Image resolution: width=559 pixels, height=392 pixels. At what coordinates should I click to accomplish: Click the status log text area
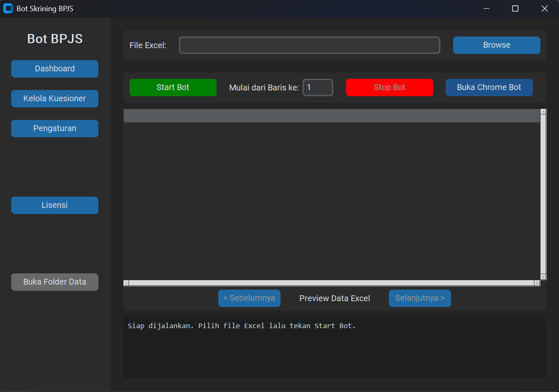point(335,348)
